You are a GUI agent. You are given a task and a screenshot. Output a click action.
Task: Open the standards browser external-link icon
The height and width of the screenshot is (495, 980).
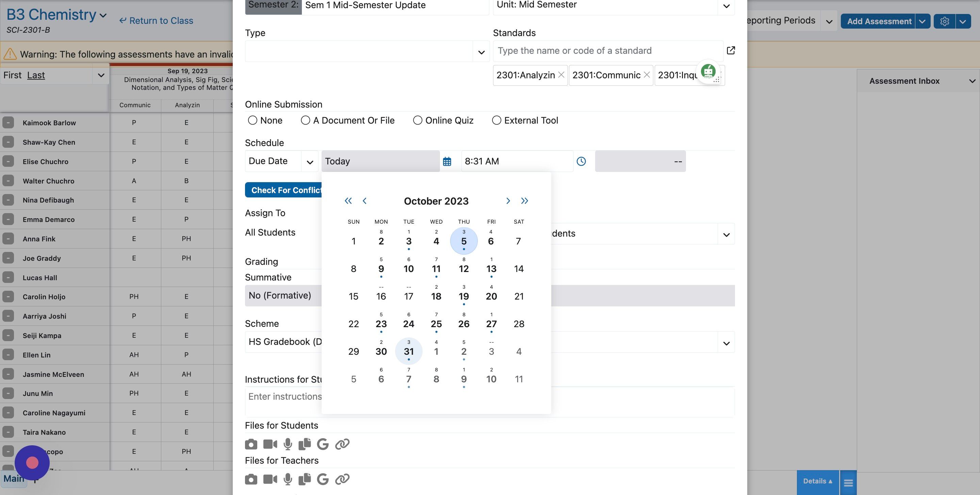pos(731,51)
